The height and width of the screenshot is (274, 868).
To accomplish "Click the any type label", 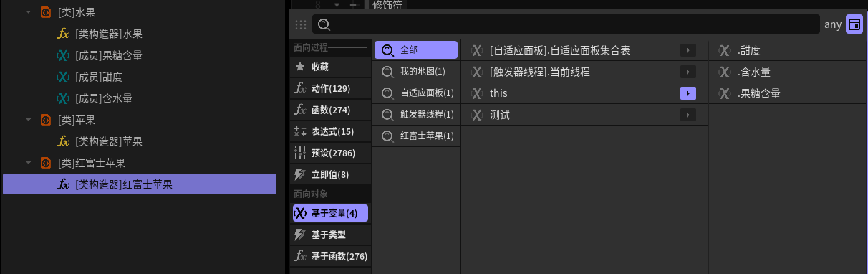I will pos(833,25).
